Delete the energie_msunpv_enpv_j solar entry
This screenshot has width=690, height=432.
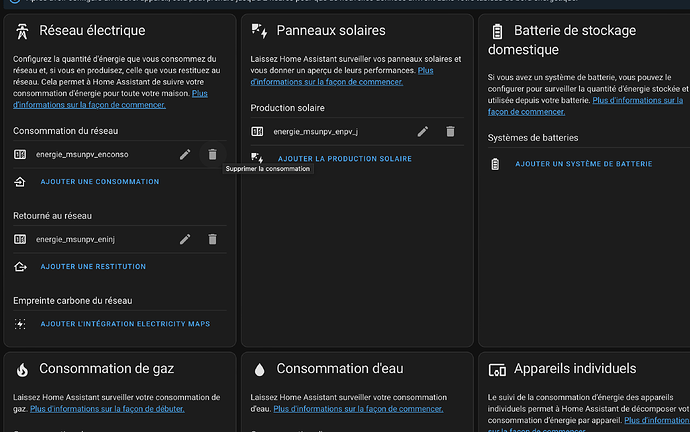pos(450,131)
